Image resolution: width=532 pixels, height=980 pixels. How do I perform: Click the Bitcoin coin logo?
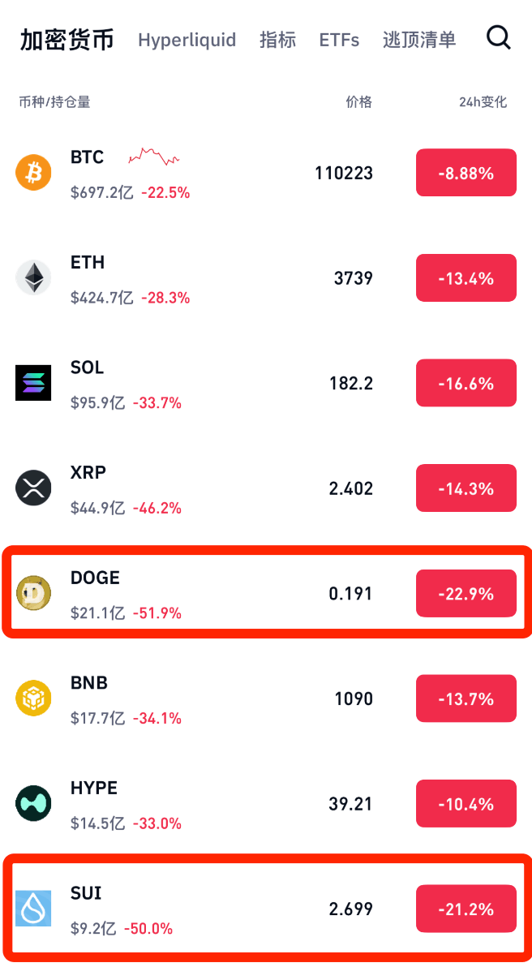tap(33, 173)
